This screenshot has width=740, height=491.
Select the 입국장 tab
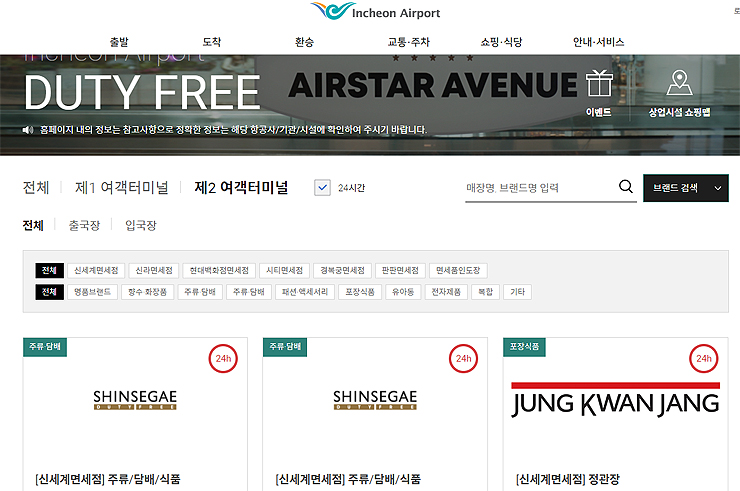pos(140,225)
